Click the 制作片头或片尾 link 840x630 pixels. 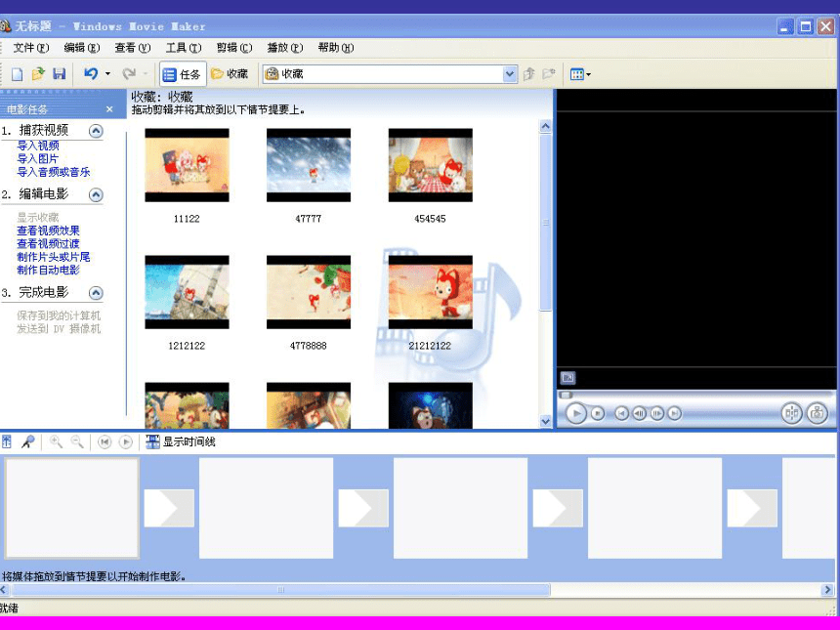(54, 257)
